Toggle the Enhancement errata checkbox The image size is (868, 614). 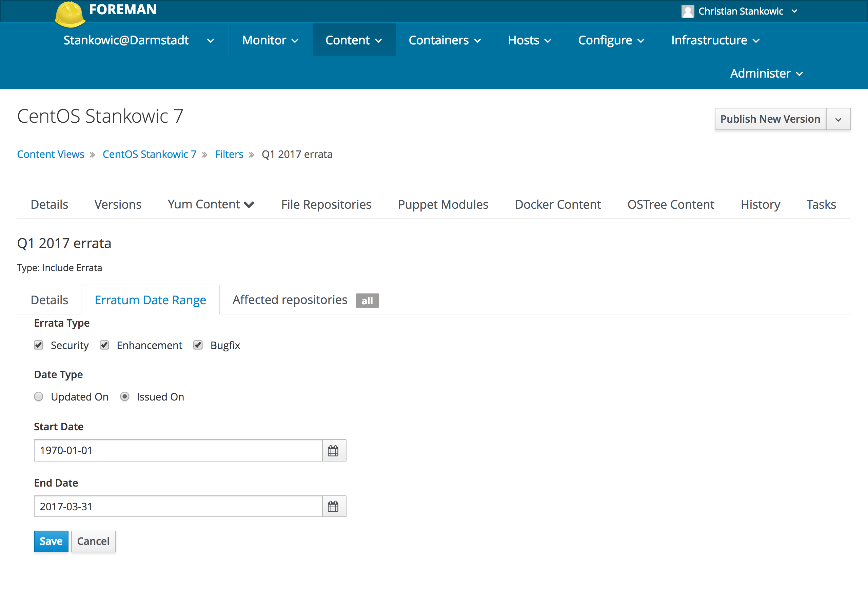104,345
